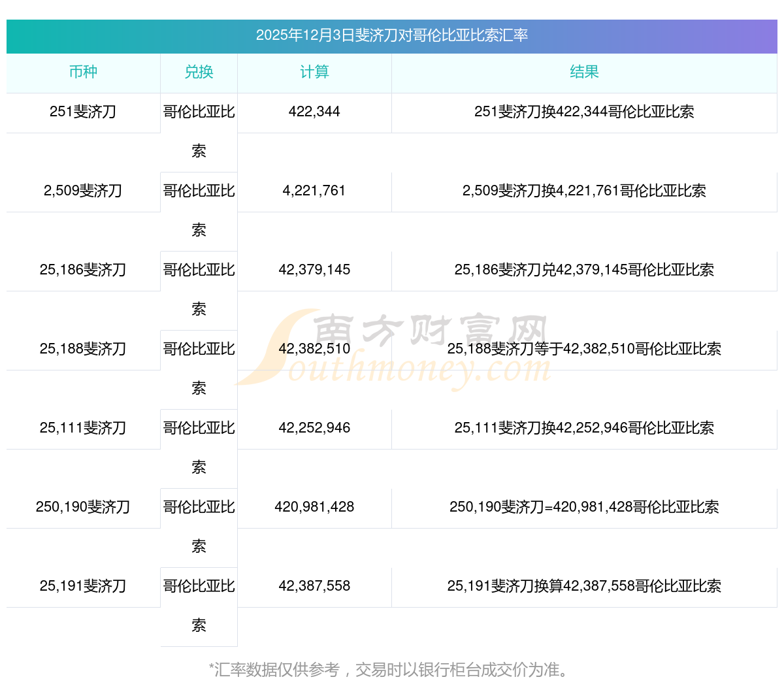Select the 币种 column header

click(83, 73)
